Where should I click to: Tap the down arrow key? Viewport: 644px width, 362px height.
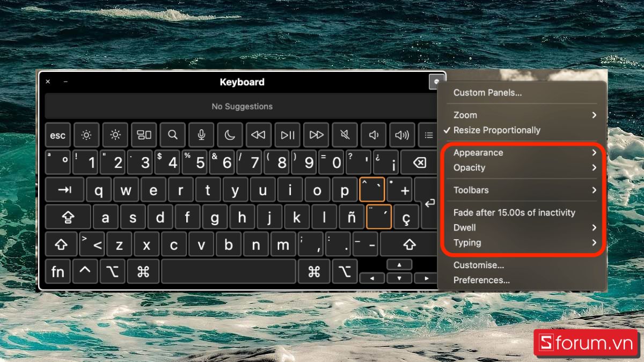(399, 278)
